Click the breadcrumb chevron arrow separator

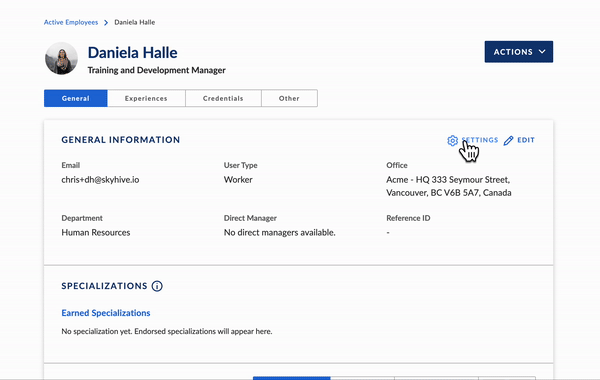[x=106, y=23]
